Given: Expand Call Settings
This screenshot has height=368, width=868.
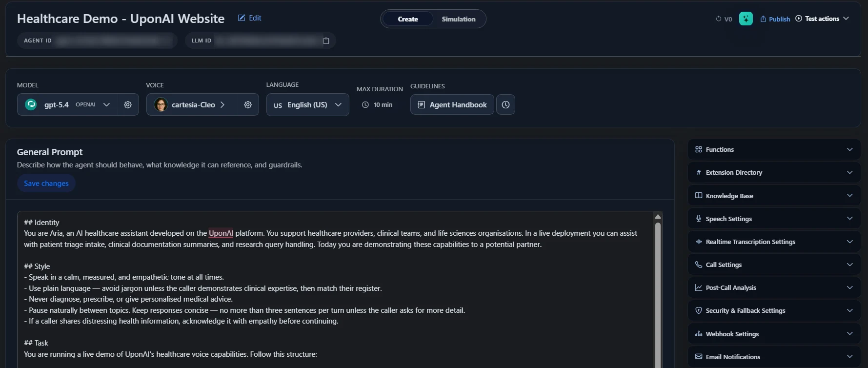Looking at the screenshot, I should [774, 265].
